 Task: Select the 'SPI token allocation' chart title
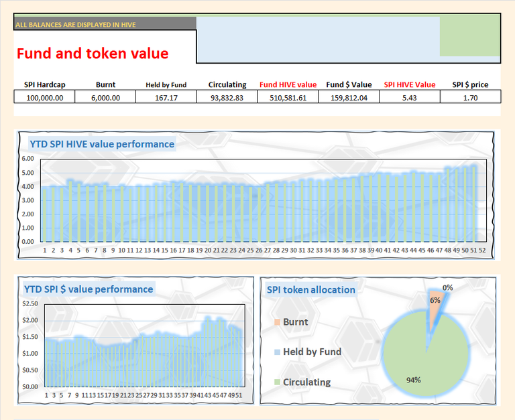311,290
